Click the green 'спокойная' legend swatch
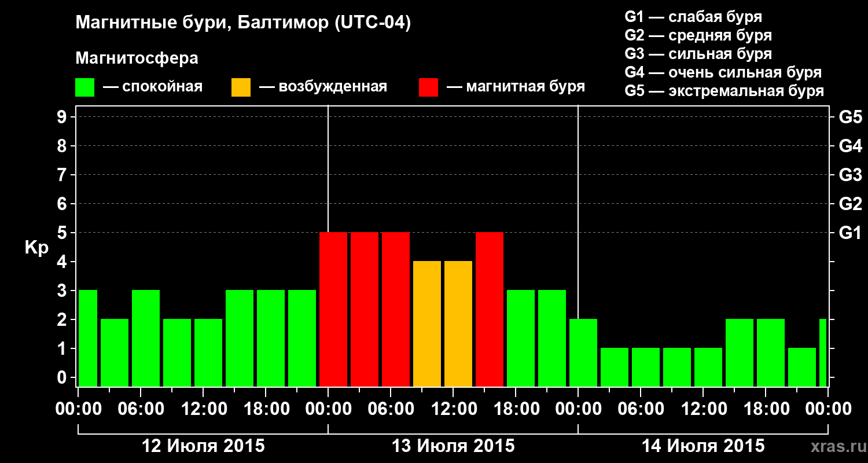The height and width of the screenshot is (463, 868). (x=85, y=87)
